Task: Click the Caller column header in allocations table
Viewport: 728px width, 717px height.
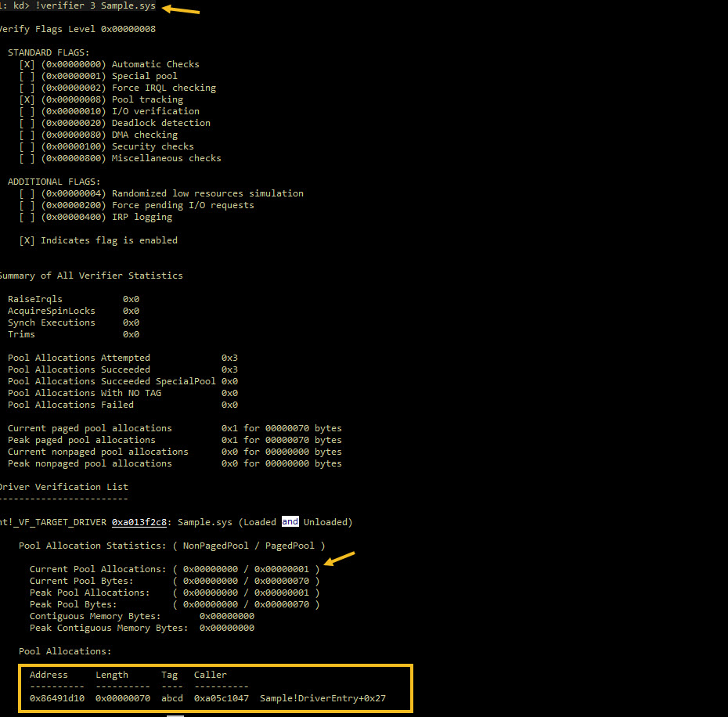Action: click(x=210, y=675)
